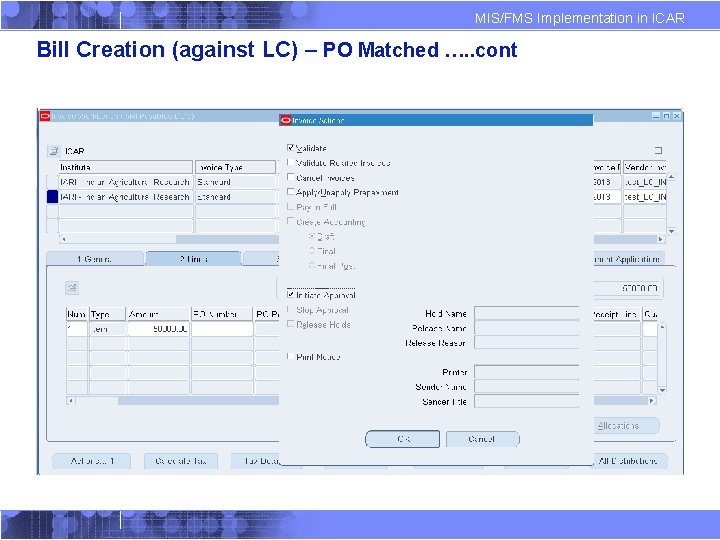Click the first row's vendor cell starting test_LC

click(x=645, y=182)
